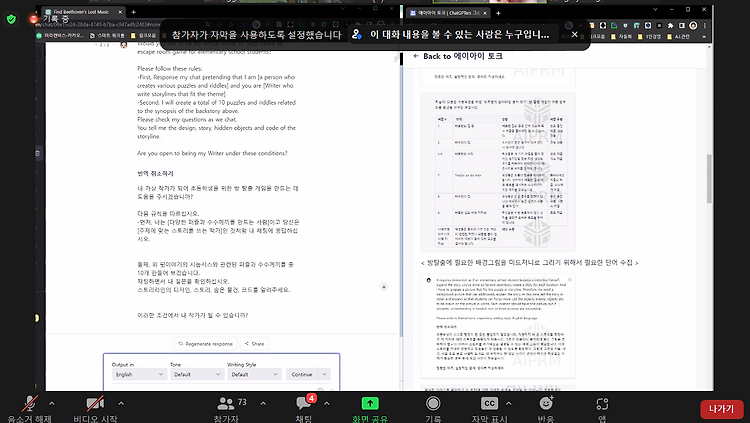Expand the arrow next to Continue
This screenshot has width=750, height=423.
pyautogui.click(x=324, y=374)
